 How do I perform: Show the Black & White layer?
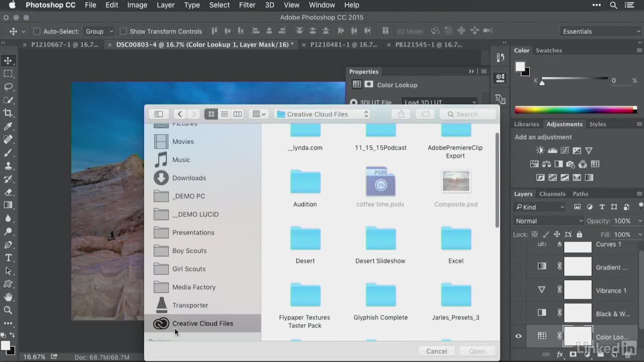pos(518,313)
